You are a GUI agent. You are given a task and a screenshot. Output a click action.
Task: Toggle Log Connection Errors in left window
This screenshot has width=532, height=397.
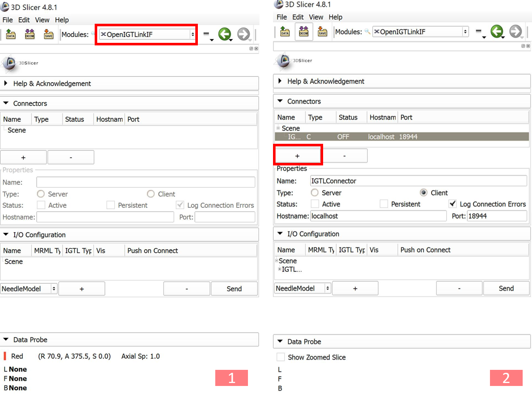click(x=180, y=205)
